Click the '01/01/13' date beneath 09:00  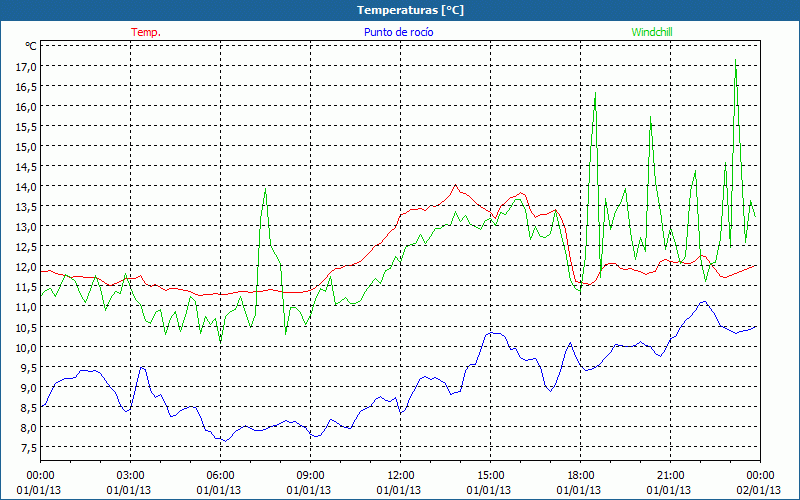pyautogui.click(x=309, y=490)
